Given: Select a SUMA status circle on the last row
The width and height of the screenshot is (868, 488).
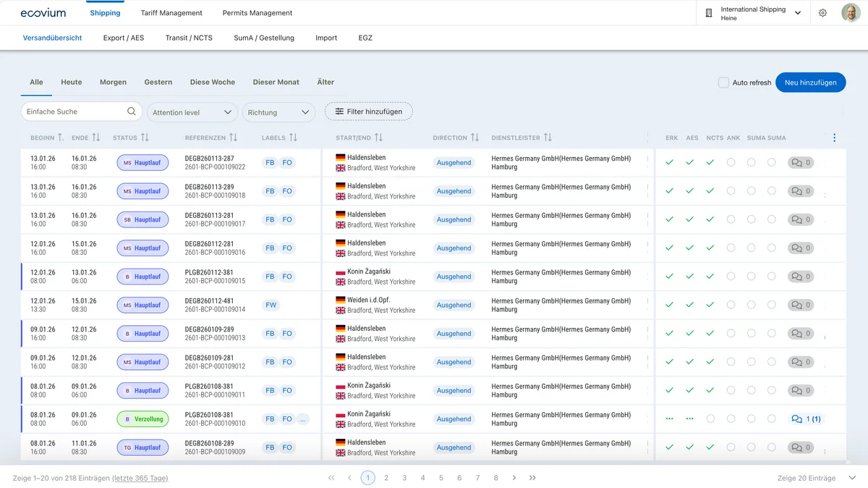Looking at the screenshot, I should click(x=751, y=447).
